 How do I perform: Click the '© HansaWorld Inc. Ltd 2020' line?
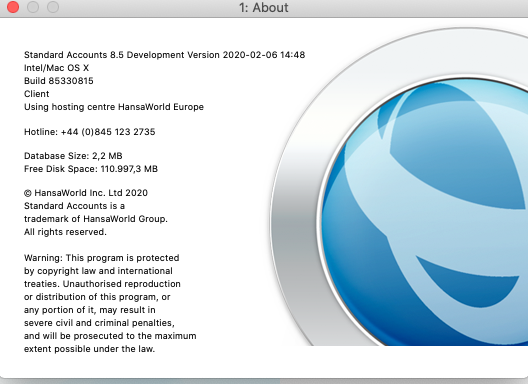coord(86,193)
